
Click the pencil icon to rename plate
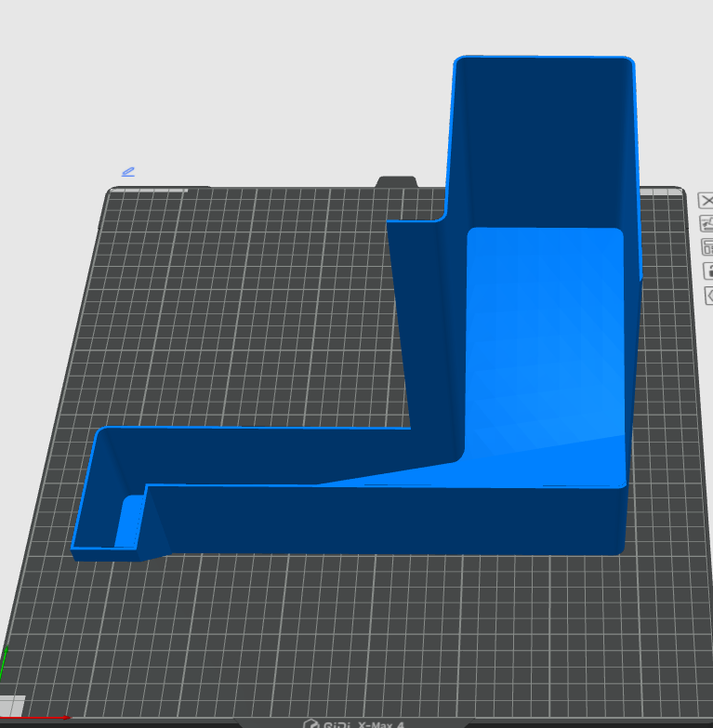[x=128, y=172]
